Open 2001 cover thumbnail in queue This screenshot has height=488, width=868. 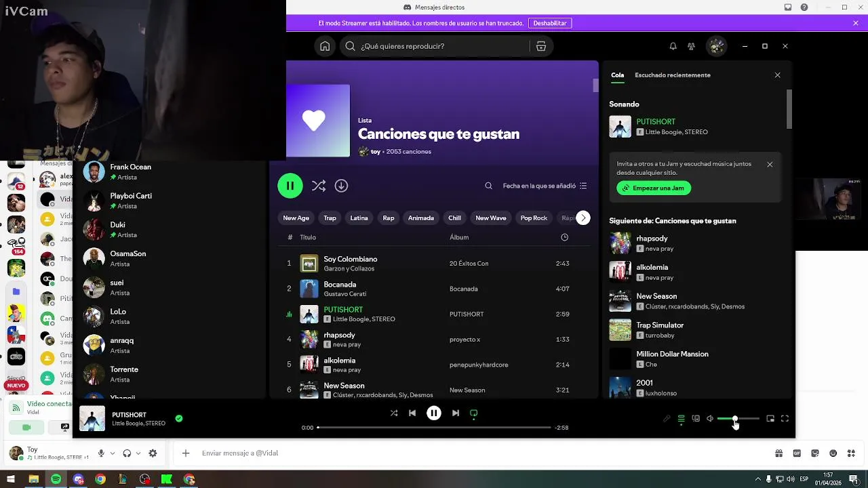[620, 387]
